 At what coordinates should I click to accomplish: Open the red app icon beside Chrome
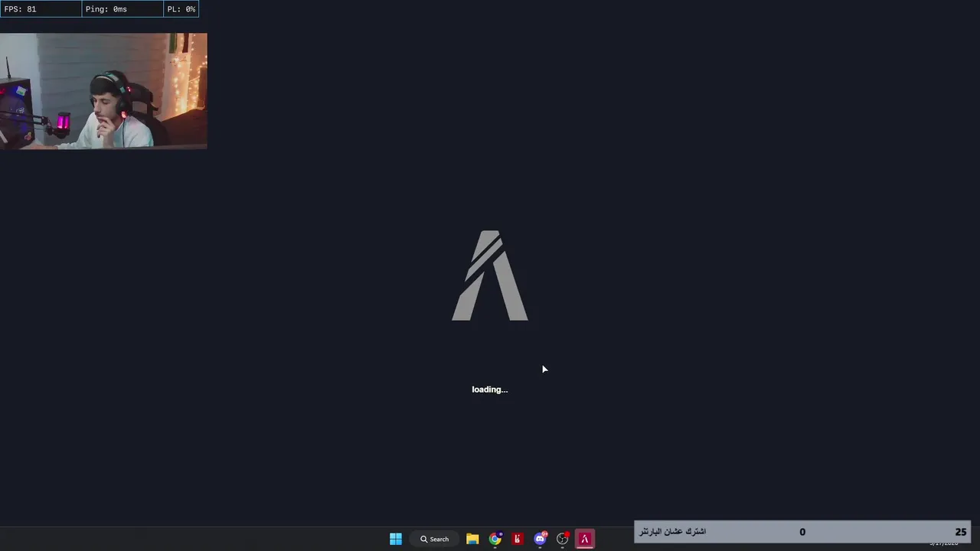[518, 539]
